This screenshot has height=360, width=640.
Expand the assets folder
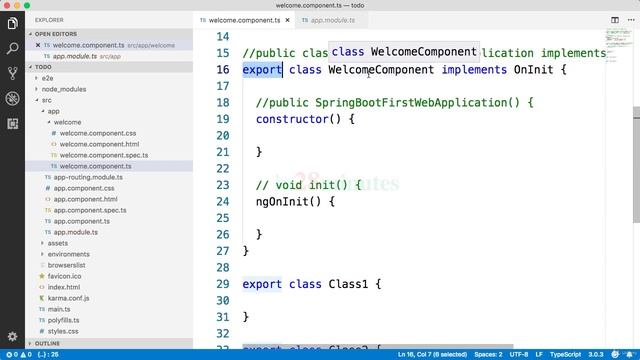tap(58, 243)
